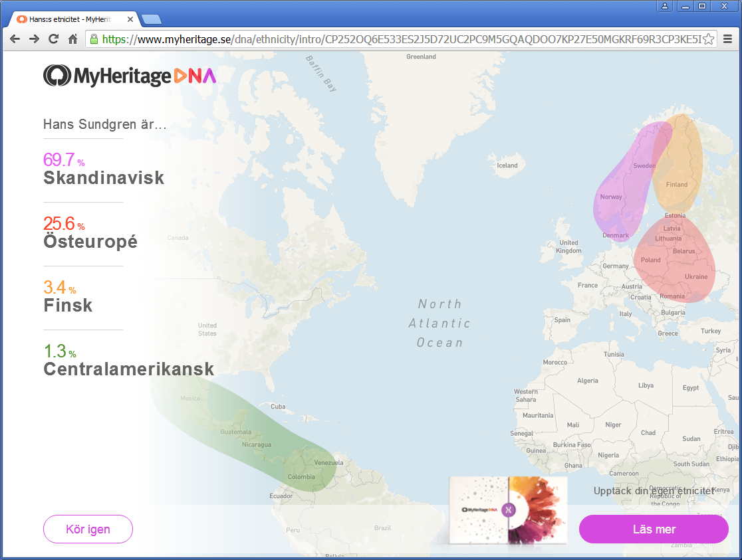Click the 'Chad' map label
The width and height of the screenshot is (742, 560).
(648, 432)
